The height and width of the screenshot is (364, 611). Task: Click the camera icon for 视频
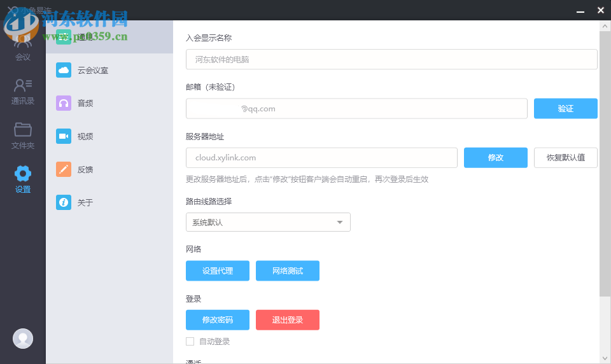[x=64, y=136]
